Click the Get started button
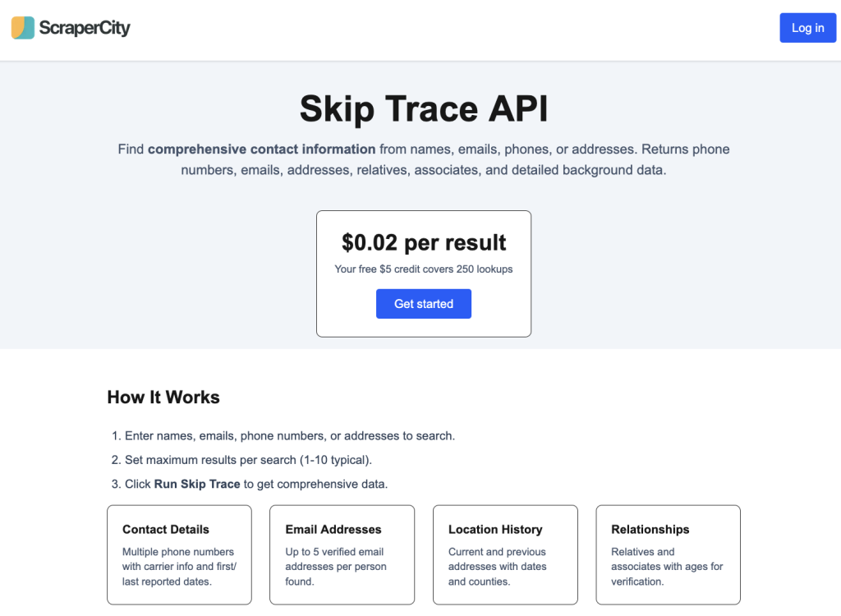The image size is (841, 616). (424, 304)
